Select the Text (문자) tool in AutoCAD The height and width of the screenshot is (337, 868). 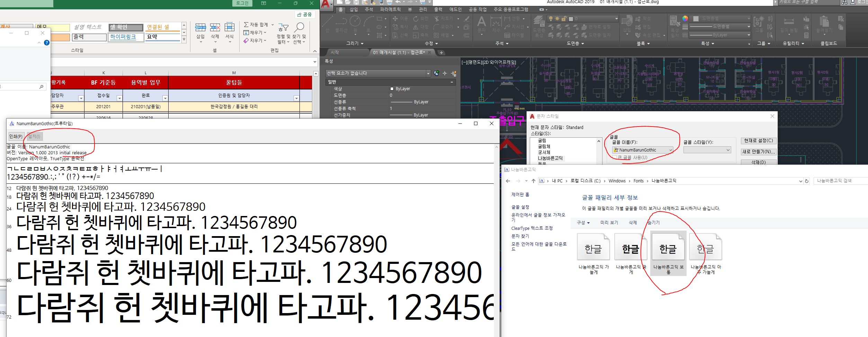(482, 24)
